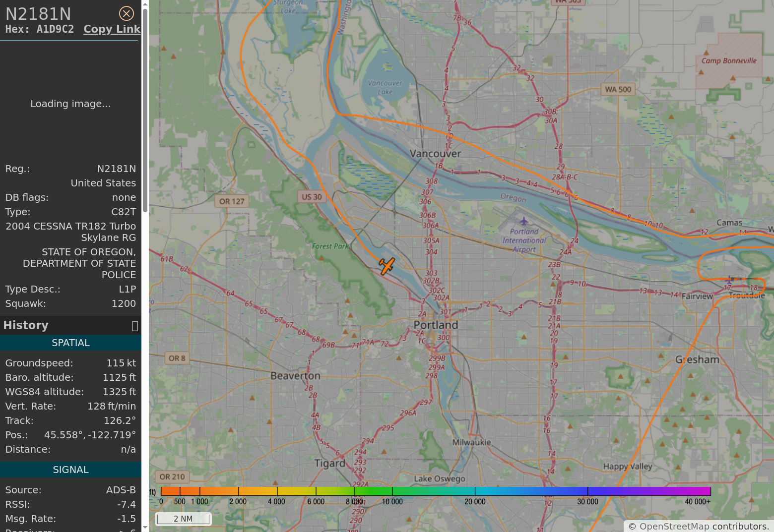Viewport: 774px width, 532px height.
Task: Collapse the SPATIAL section header
Action: click(70, 343)
